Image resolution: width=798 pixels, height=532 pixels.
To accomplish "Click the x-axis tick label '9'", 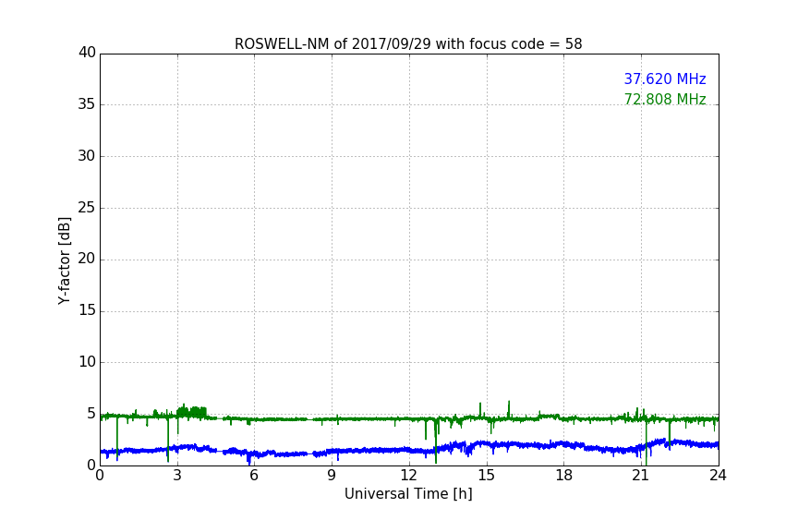I will [332, 476].
